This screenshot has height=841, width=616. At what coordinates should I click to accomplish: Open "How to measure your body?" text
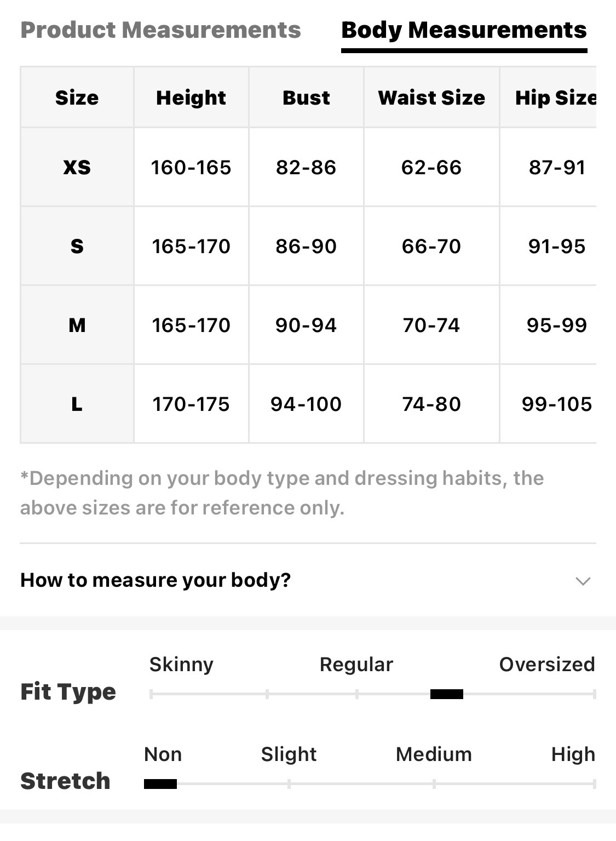coord(156,580)
